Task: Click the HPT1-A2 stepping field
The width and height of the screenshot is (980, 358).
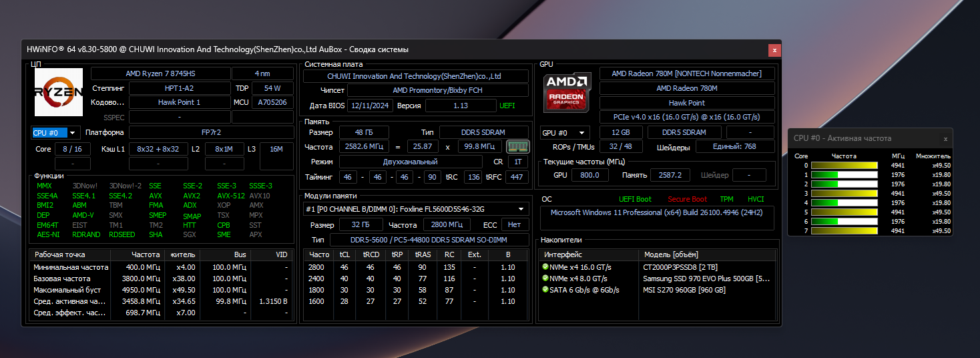Action: (x=179, y=88)
